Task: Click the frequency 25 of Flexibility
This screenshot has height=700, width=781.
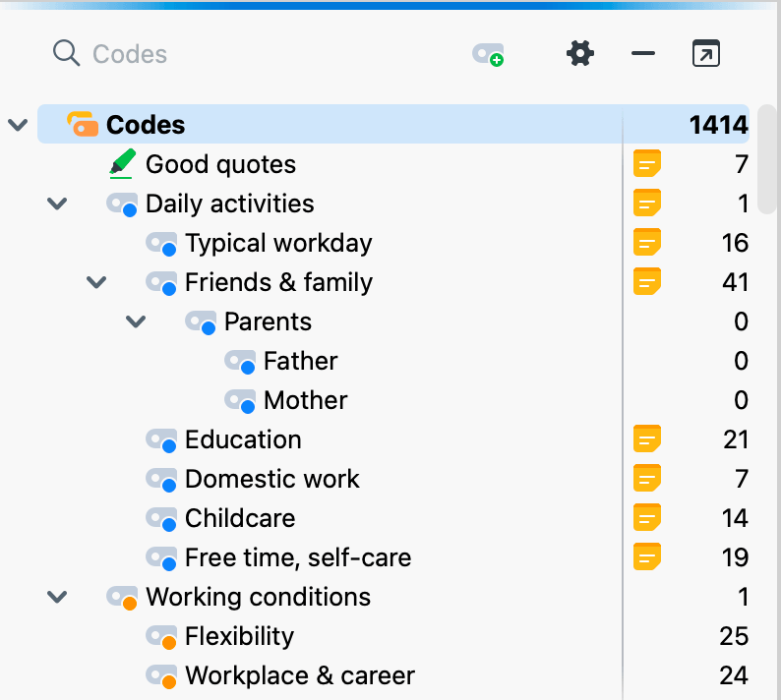Action: pyautogui.click(x=734, y=636)
